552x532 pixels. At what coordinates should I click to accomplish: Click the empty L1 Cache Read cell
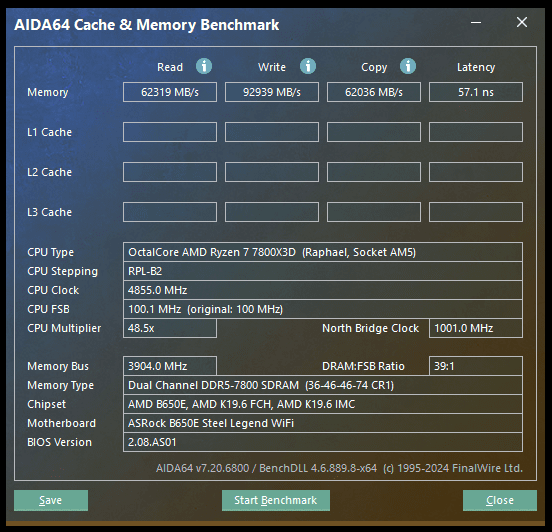click(170, 132)
